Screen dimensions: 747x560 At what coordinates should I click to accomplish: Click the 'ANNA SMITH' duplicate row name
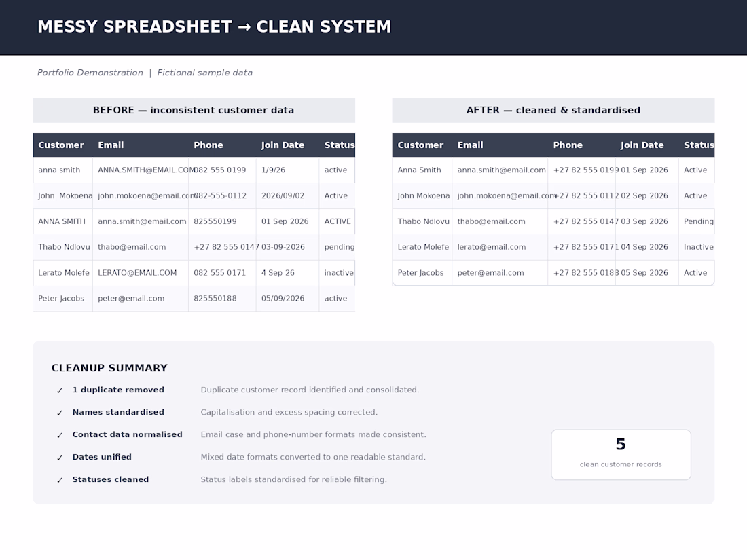pos(62,221)
